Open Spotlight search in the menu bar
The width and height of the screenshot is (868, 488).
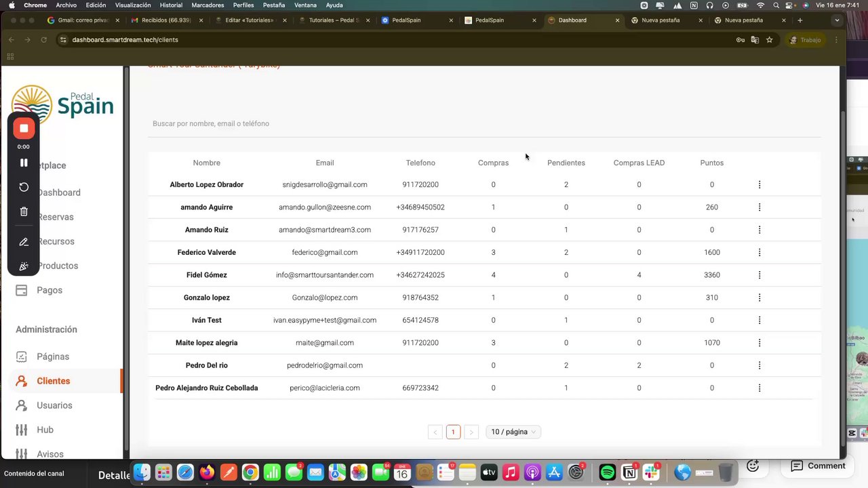(x=776, y=5)
